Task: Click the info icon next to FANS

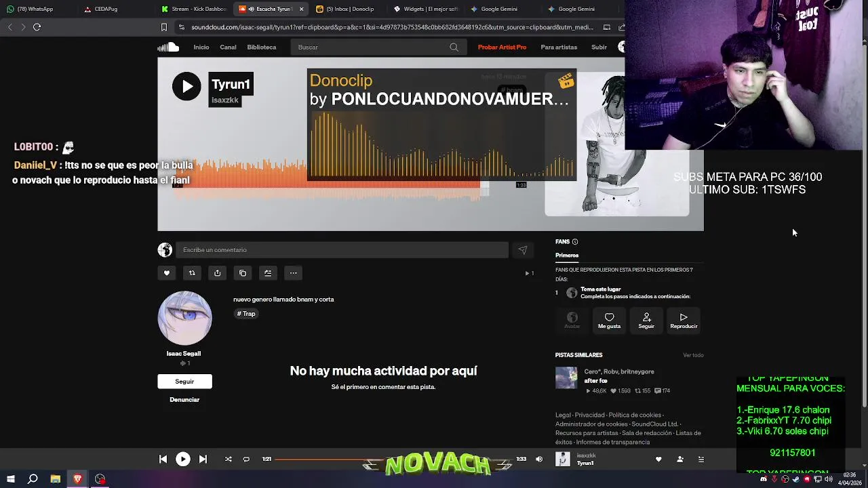Action: (575, 242)
